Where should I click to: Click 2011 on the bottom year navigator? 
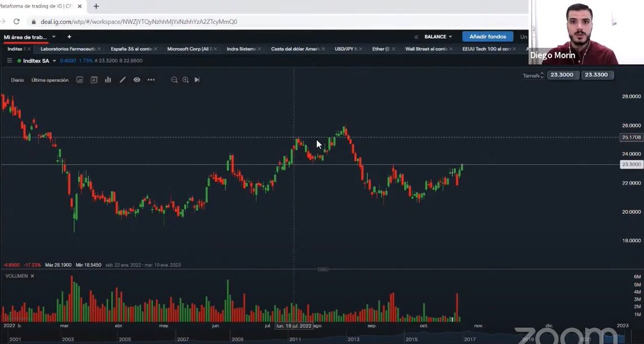point(295,339)
